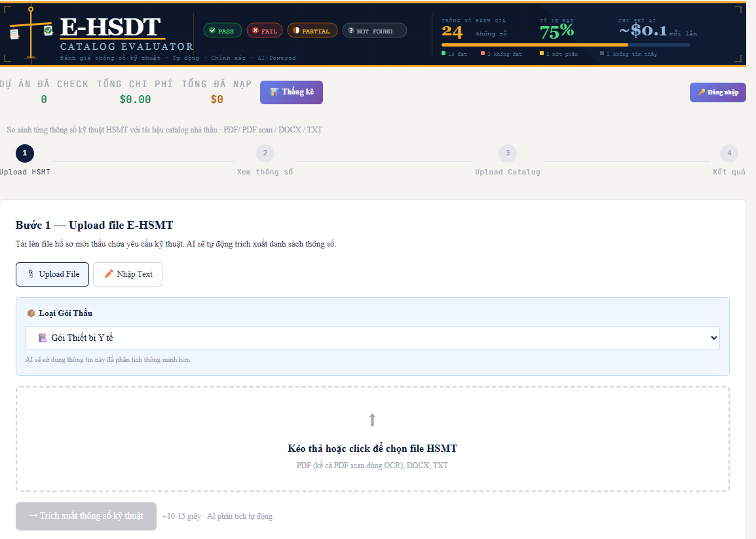This screenshot has width=756, height=539.
Task: Click Trích xuất thông số kỹ thuật button
Action: (86, 516)
